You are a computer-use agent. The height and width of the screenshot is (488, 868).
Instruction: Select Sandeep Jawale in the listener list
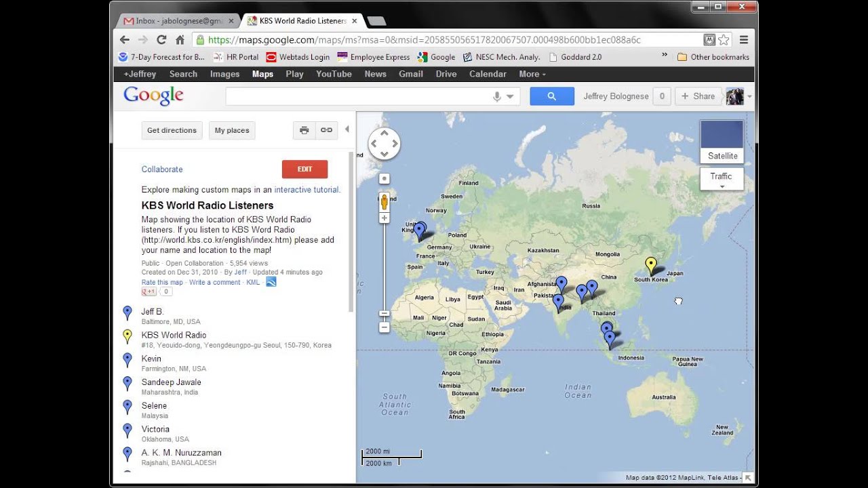tap(171, 382)
